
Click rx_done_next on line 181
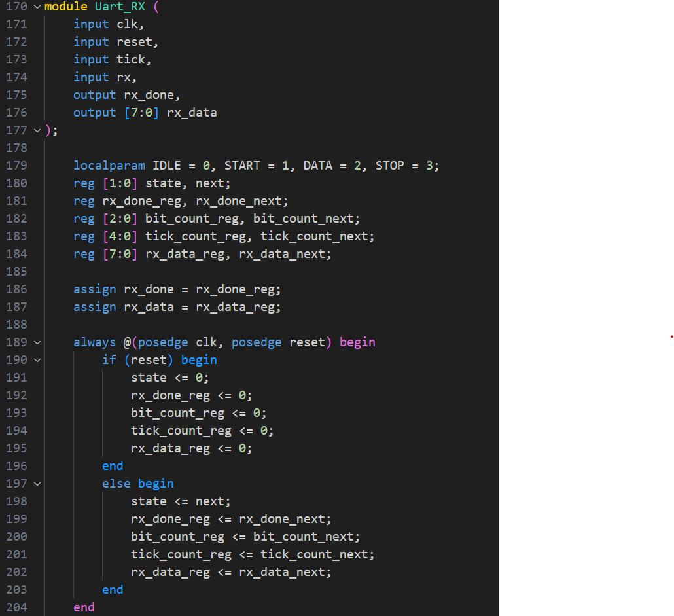click(239, 201)
